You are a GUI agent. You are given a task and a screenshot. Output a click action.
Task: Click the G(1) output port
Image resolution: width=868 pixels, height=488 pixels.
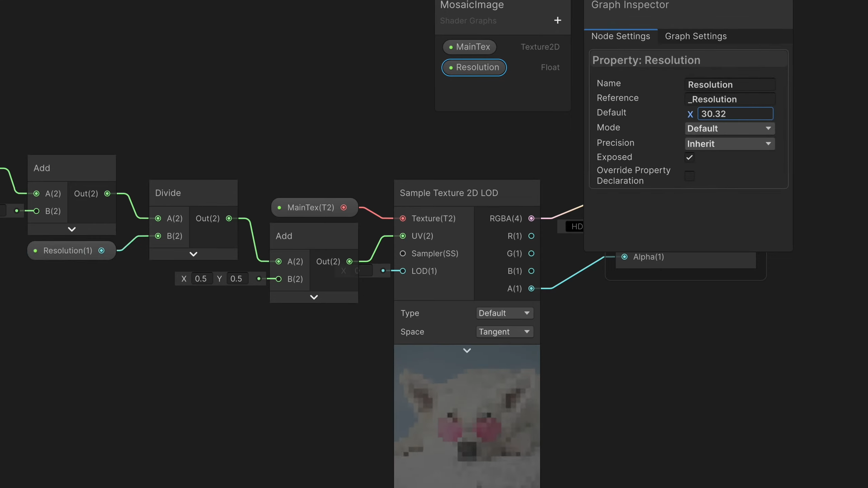click(x=531, y=253)
